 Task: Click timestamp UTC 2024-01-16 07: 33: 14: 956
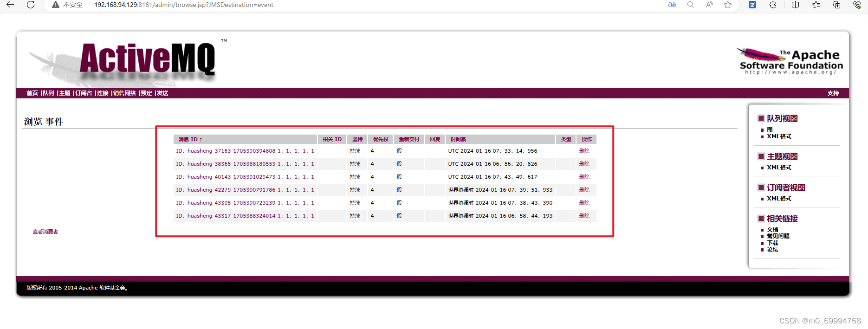[x=492, y=151]
